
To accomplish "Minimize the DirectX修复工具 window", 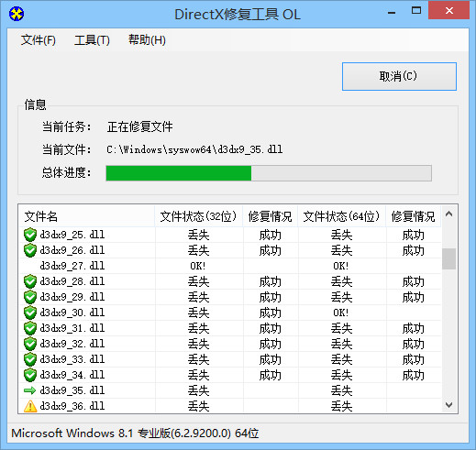I will click(x=392, y=12).
